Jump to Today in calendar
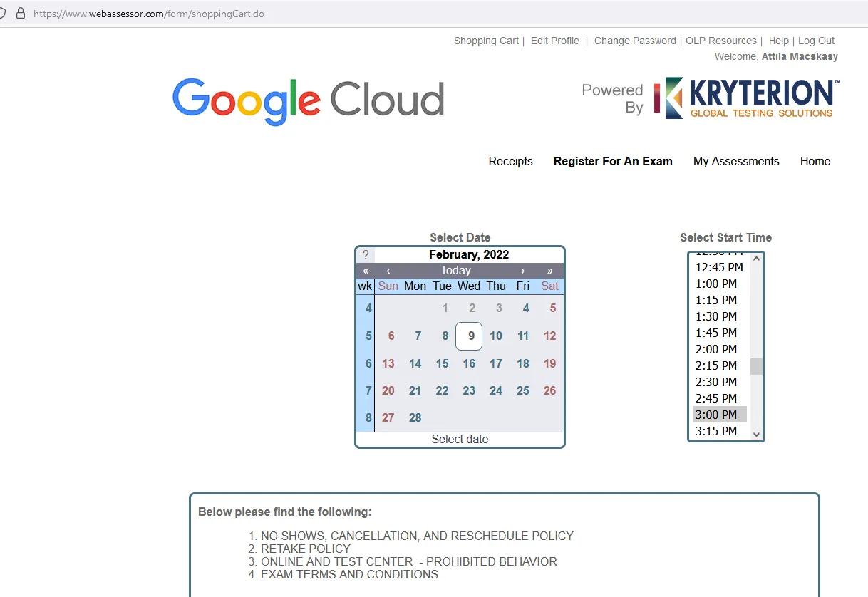 (x=455, y=271)
